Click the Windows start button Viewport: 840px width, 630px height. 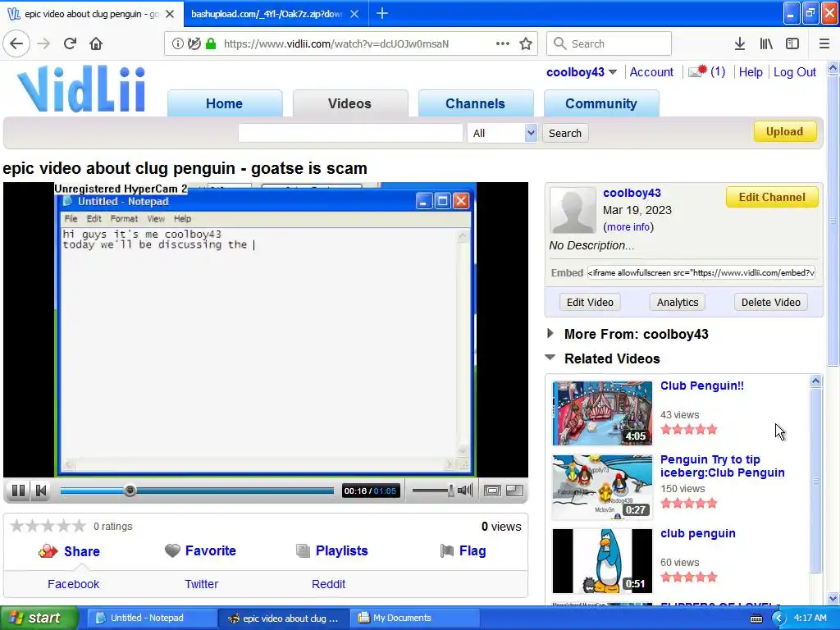(39, 618)
